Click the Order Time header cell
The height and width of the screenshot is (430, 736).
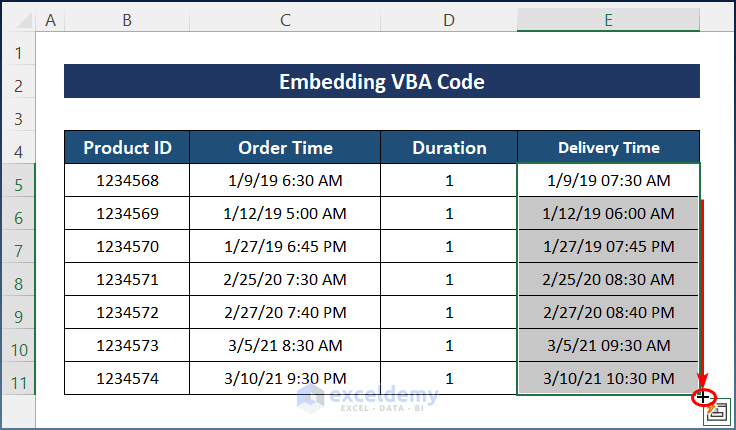[285, 148]
